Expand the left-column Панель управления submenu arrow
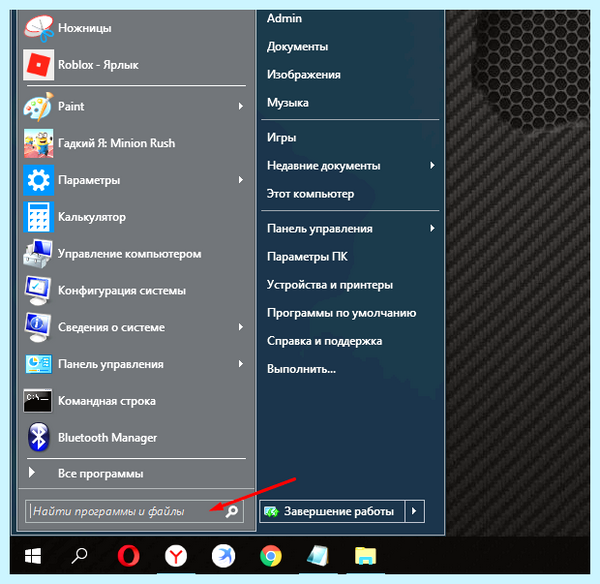600x584 pixels. 241,364
